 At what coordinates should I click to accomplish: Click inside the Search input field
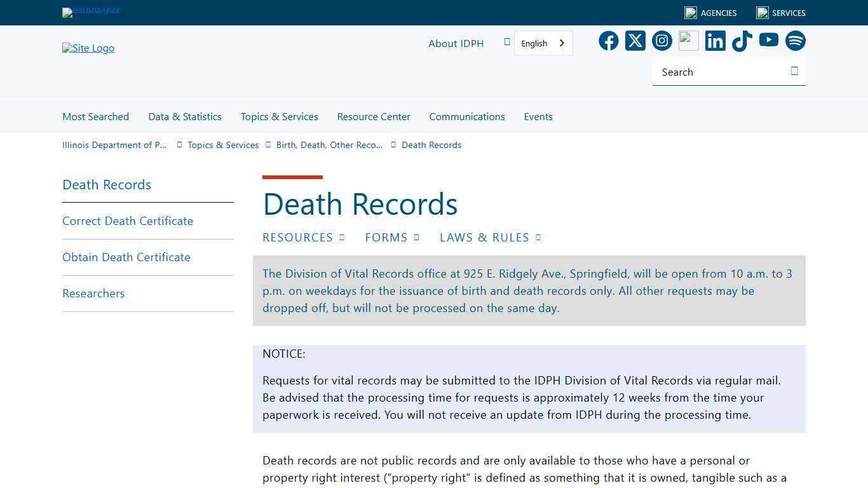click(x=718, y=72)
